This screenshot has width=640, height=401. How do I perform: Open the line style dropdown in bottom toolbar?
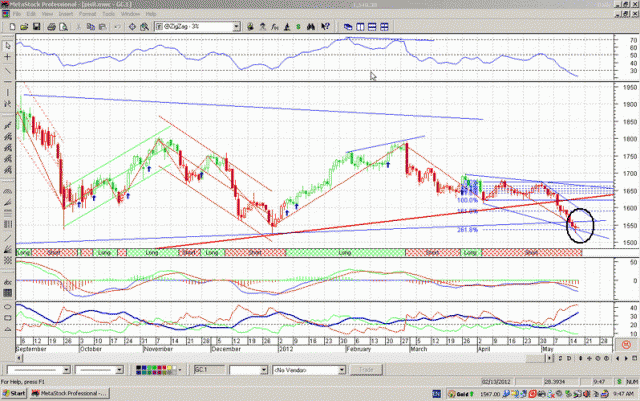[x=67, y=368]
